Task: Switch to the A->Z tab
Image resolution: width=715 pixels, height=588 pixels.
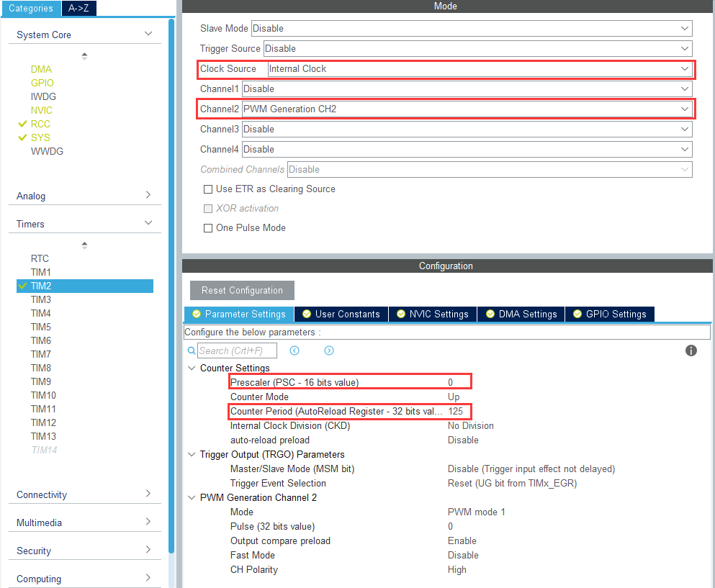Action: tap(78, 8)
